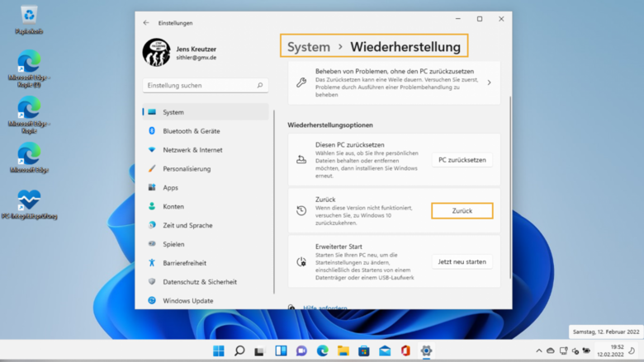The image size is (644, 362).
Task: Open the Chat app on taskbar
Action: (x=301, y=351)
